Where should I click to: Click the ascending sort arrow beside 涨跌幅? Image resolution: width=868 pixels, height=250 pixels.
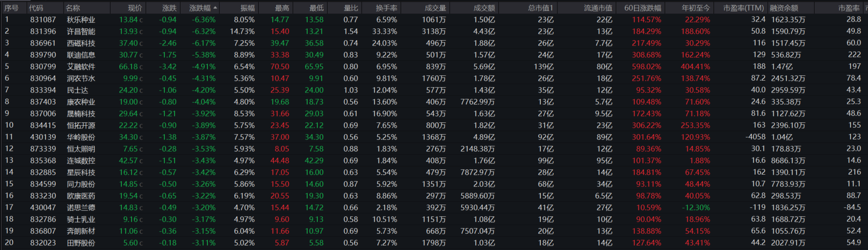click(215, 8)
